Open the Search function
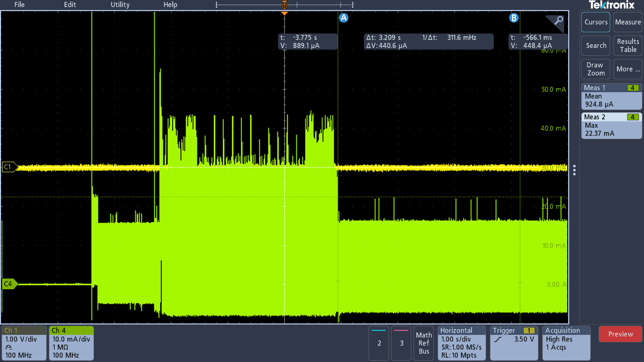The image size is (644, 362). coord(596,46)
